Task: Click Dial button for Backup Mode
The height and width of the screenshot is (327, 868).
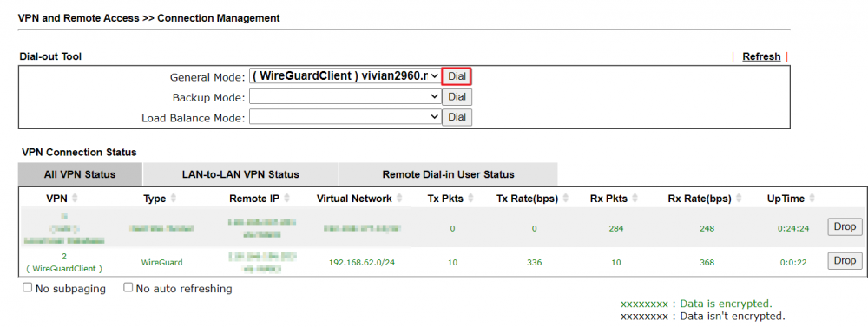Action: point(457,97)
